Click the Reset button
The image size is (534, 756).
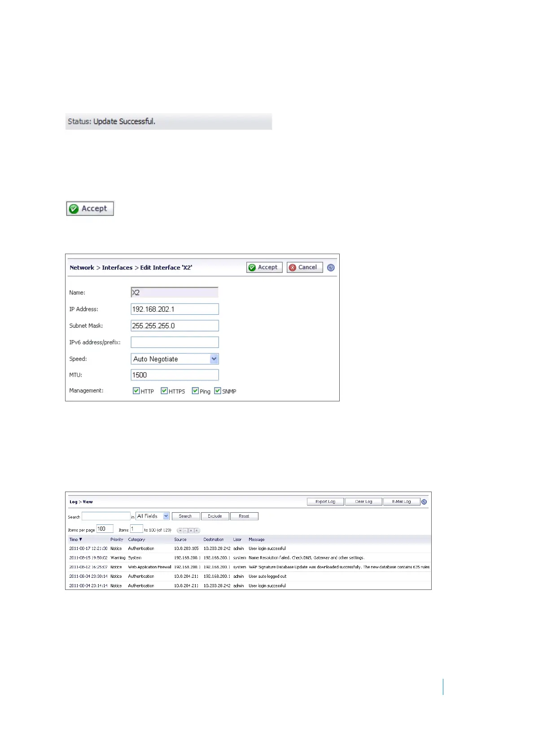(244, 516)
